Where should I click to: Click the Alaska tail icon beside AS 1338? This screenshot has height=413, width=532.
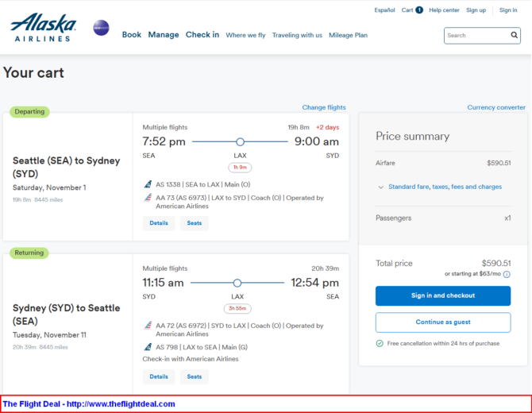click(x=148, y=184)
